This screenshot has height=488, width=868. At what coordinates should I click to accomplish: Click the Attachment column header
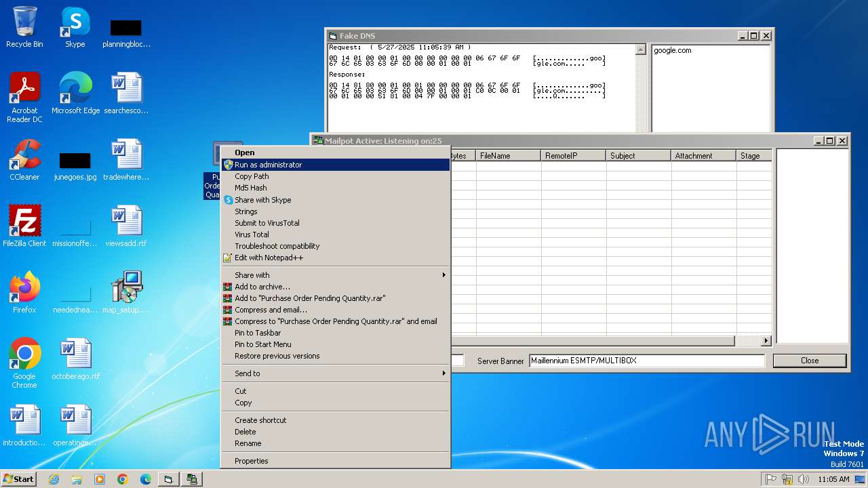click(704, 156)
